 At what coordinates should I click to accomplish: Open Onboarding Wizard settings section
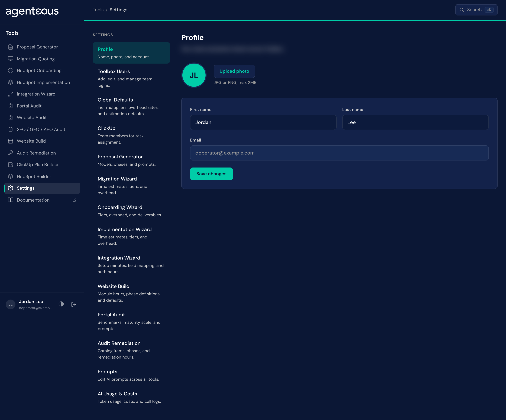131,211
